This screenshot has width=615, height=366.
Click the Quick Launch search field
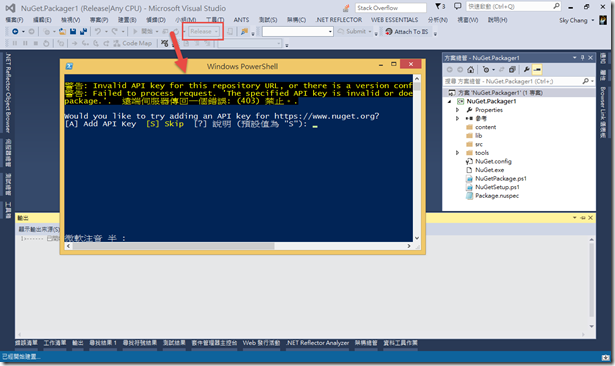point(513,6)
